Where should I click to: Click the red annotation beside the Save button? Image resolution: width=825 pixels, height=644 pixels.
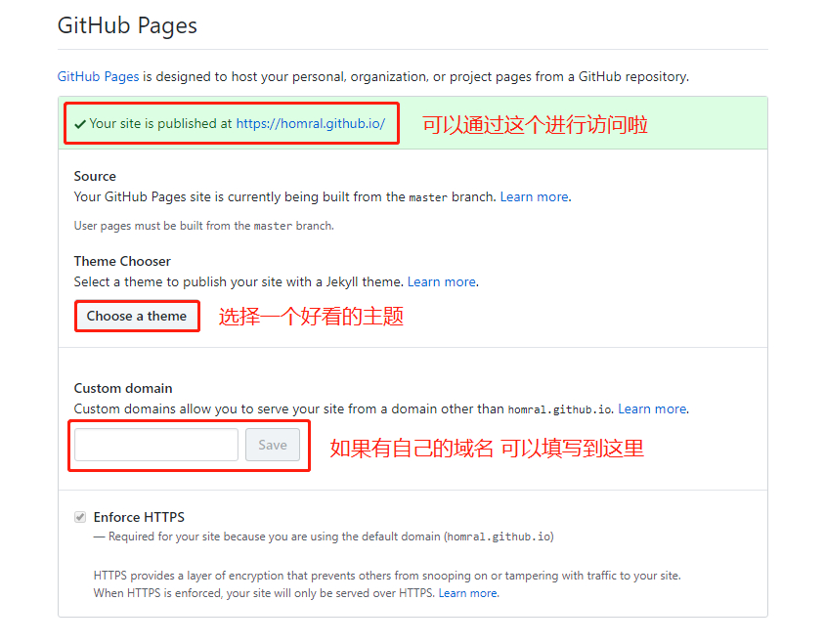(x=487, y=449)
